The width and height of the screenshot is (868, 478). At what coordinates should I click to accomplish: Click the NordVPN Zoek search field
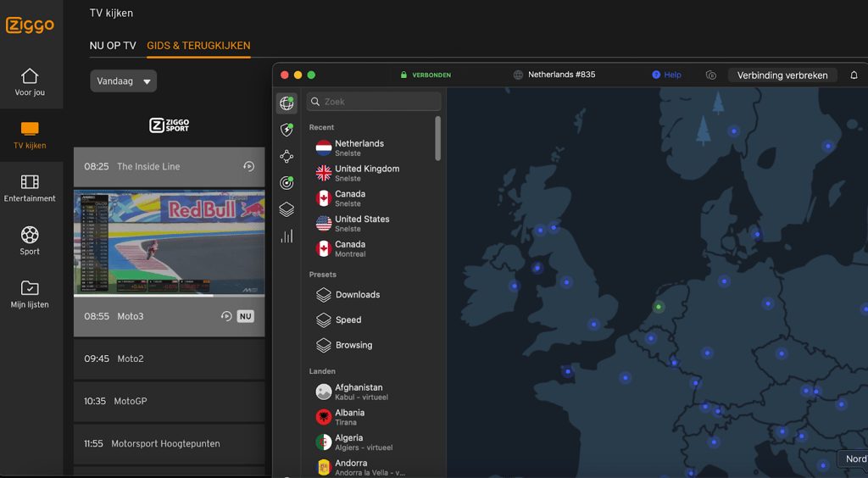click(x=374, y=102)
